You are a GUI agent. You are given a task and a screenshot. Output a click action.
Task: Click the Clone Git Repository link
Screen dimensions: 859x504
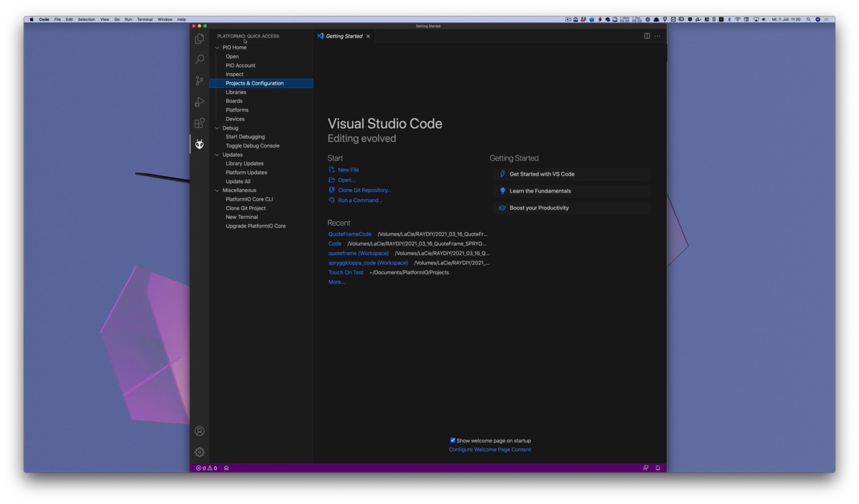tap(365, 190)
